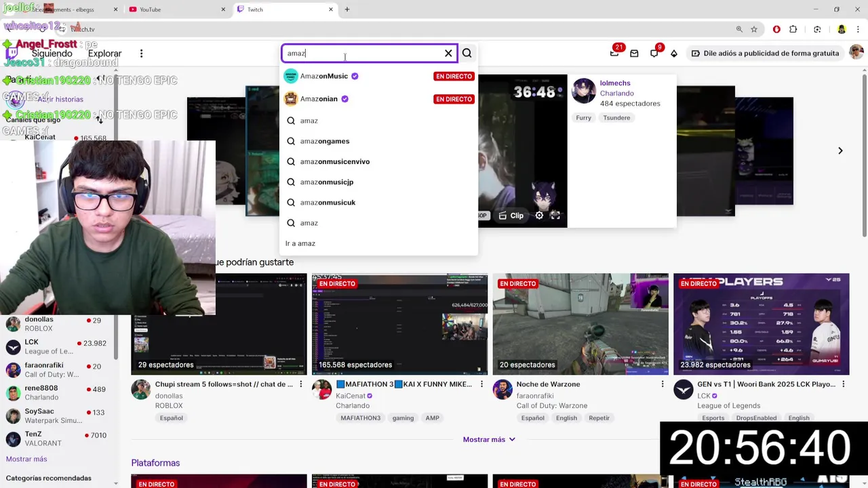Image resolution: width=868 pixels, height=488 pixels.
Task: Click the red Opera-style extension icon
Action: point(776,29)
